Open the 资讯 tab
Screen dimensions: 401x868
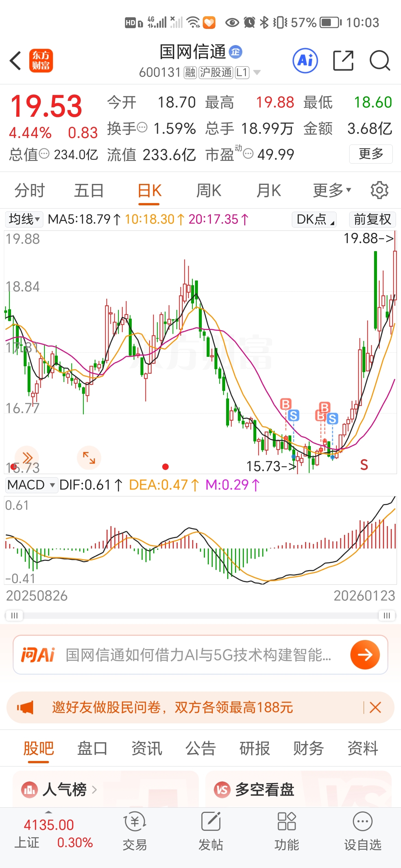coord(147,748)
